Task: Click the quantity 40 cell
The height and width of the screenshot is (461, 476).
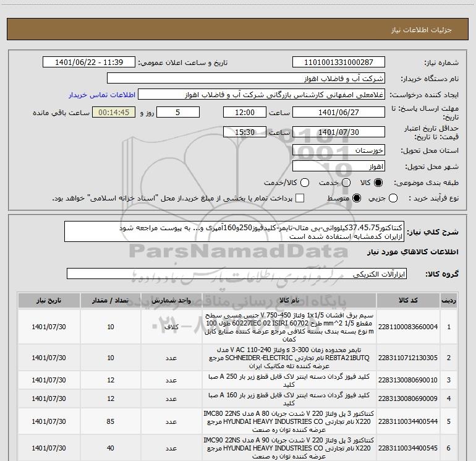Action: (111, 448)
